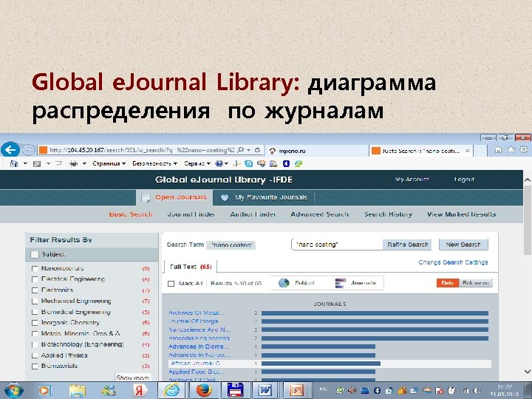
Task: Open the Journal Finder menu item
Action: pos(191,214)
